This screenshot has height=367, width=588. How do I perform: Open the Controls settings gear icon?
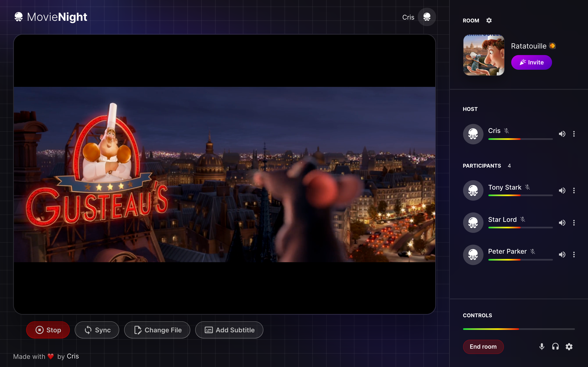[569, 346]
